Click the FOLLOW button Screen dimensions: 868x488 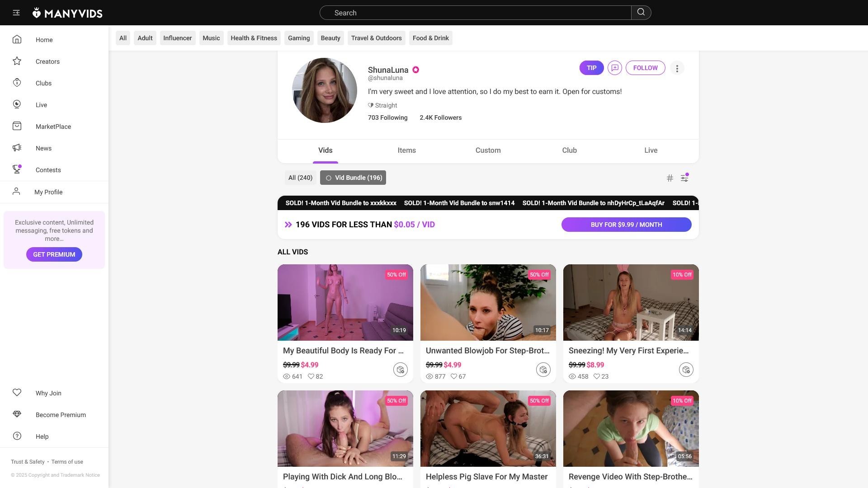click(x=645, y=68)
